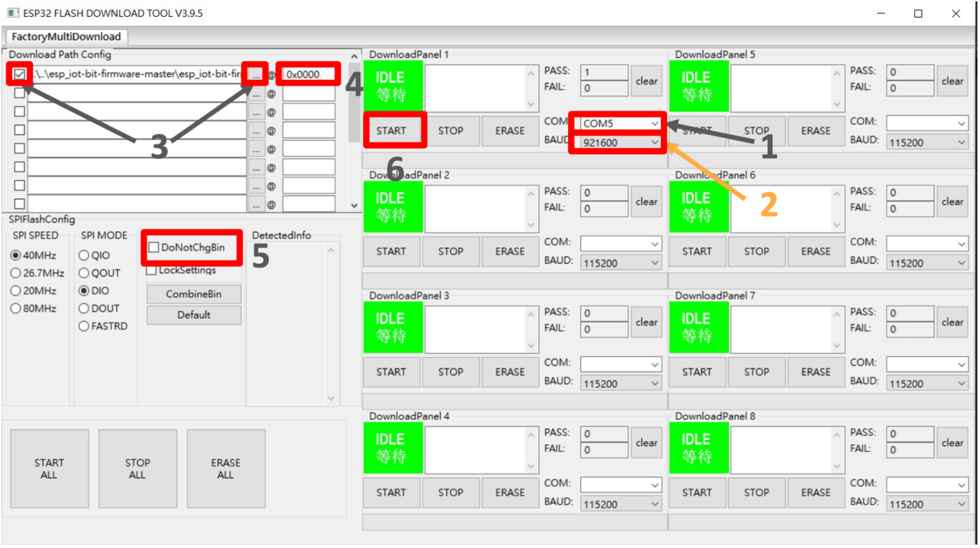Choose QIO SPI mode

pos(94,255)
